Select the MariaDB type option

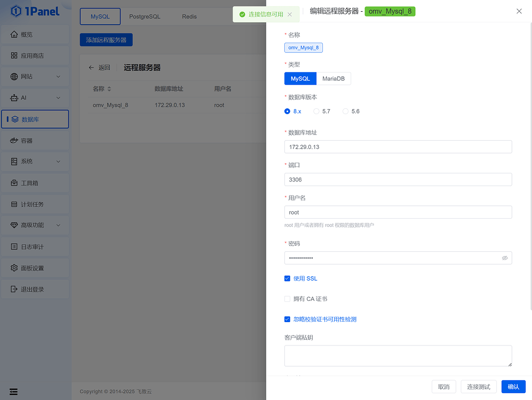click(334, 78)
